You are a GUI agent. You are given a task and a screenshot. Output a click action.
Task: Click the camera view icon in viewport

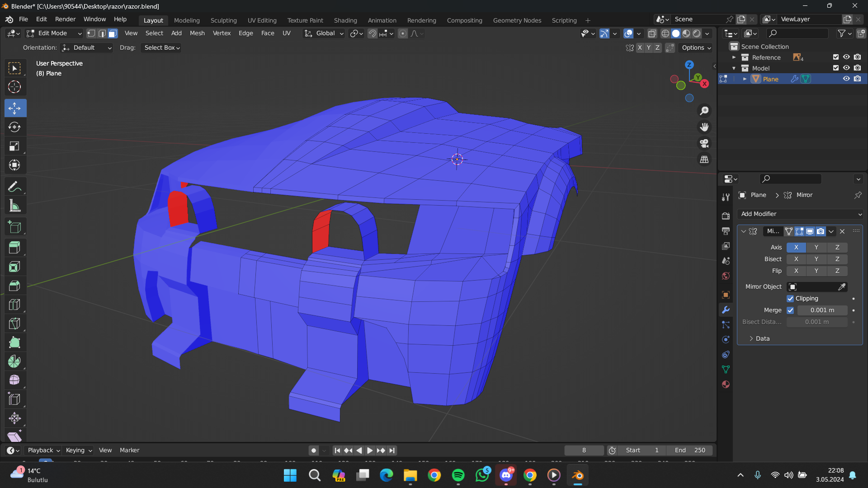pyautogui.click(x=704, y=143)
